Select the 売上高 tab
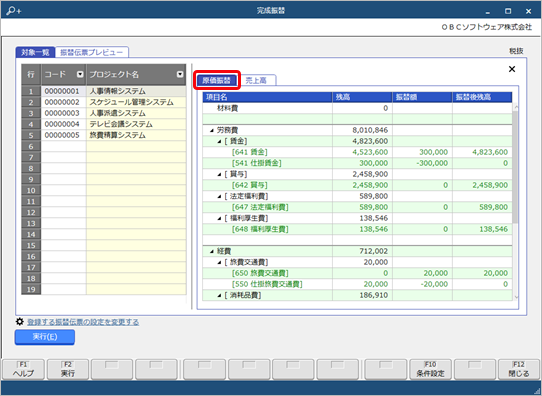The height and width of the screenshot is (396, 542). 256,81
